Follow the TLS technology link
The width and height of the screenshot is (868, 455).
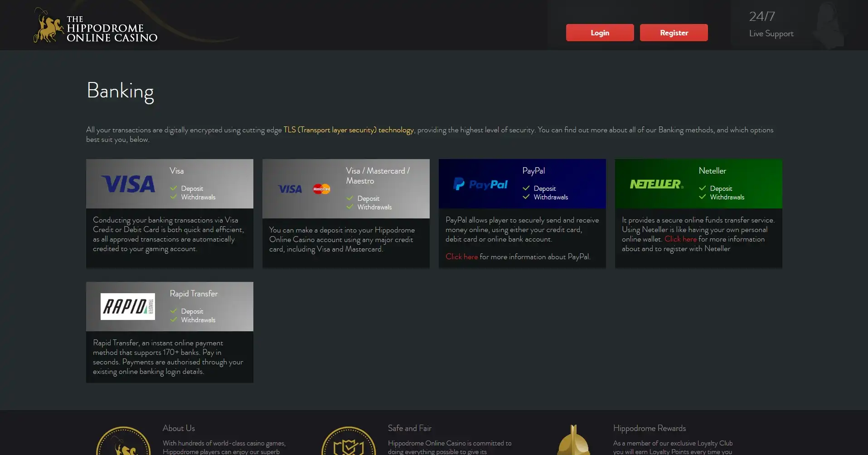coord(349,130)
